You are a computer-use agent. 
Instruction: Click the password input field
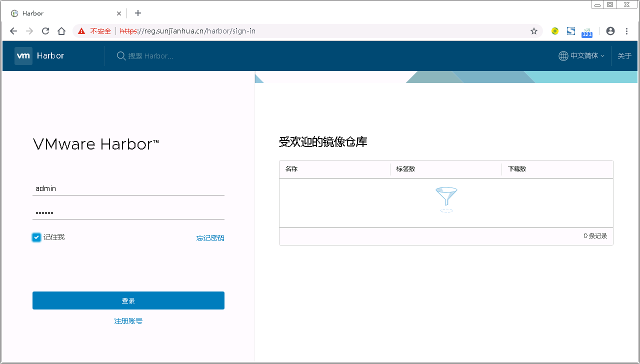coord(128,212)
